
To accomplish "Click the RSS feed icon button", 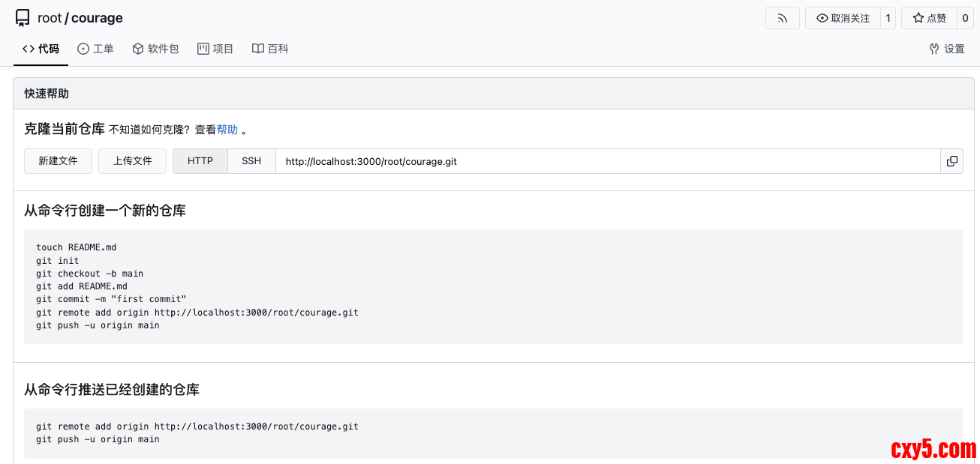I will point(782,18).
